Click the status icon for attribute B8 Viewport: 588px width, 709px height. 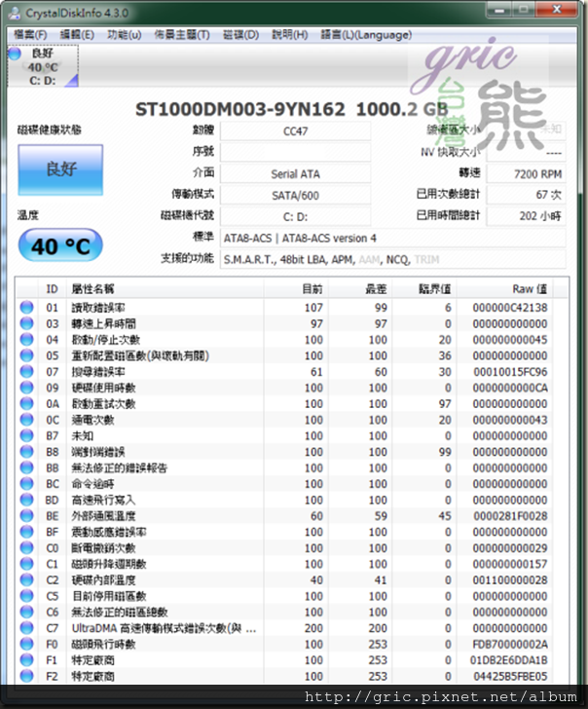tap(26, 452)
